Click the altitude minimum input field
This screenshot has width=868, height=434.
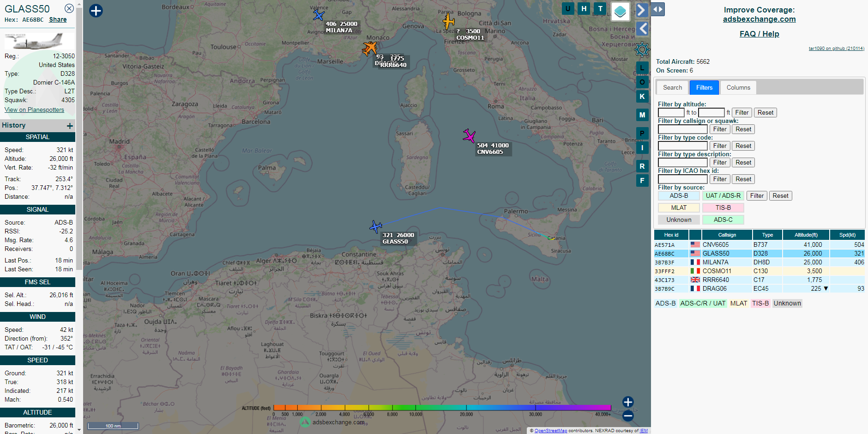[671, 112]
